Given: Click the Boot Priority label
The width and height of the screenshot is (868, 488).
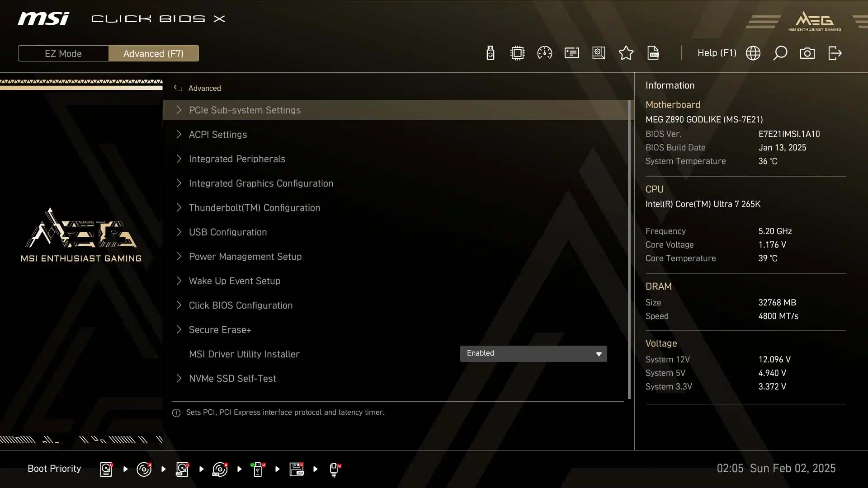Looking at the screenshot, I should 54,469.
